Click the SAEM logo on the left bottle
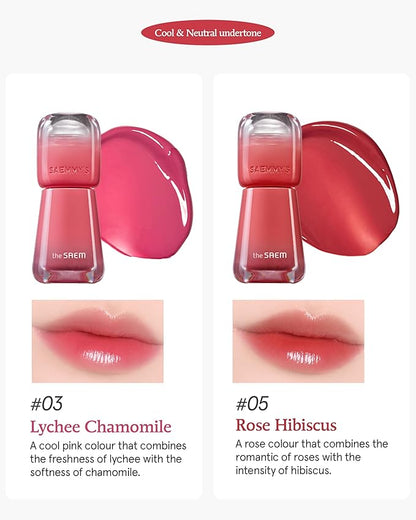416x520 pixels. 69,256
